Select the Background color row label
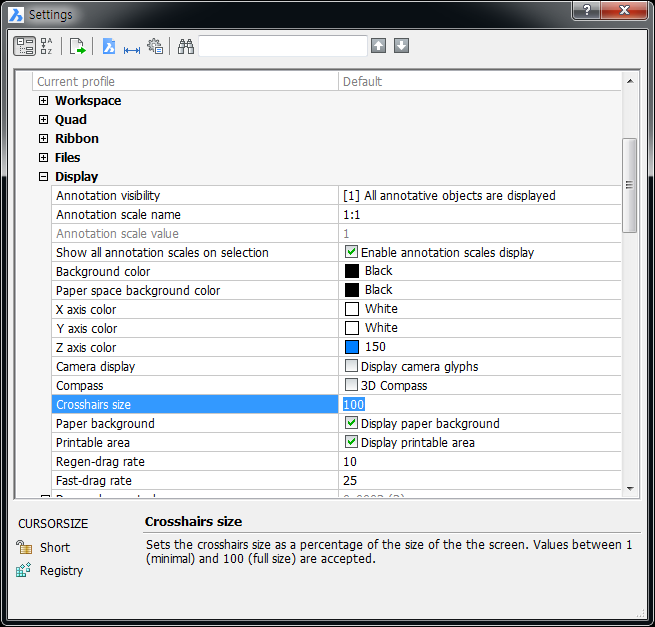This screenshot has width=655, height=627. (103, 272)
